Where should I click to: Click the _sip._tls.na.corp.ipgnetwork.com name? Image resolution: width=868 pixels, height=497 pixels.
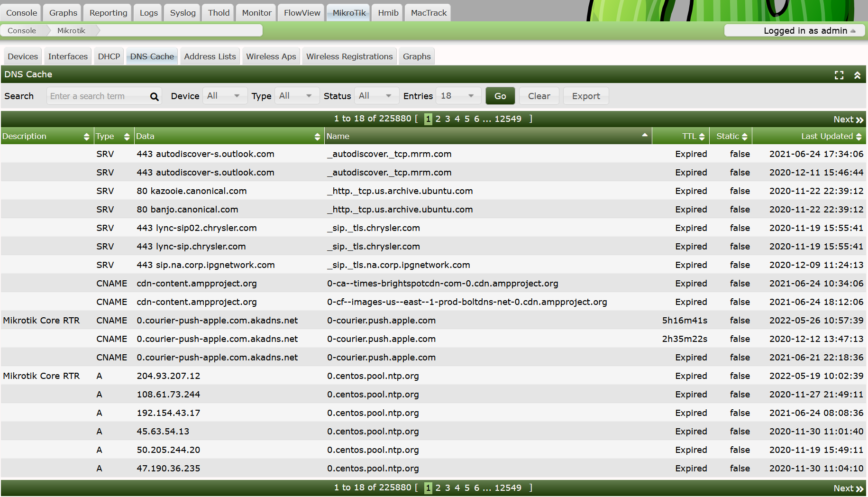[x=398, y=265]
